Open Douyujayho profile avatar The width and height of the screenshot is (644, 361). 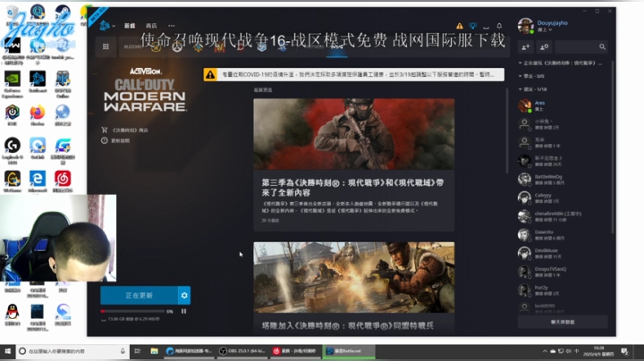(x=525, y=26)
